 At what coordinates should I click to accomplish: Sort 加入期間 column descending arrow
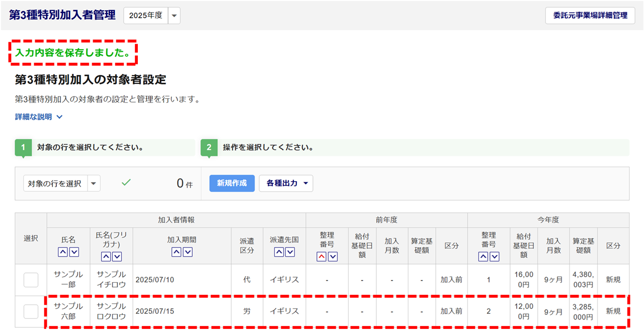[x=188, y=252]
